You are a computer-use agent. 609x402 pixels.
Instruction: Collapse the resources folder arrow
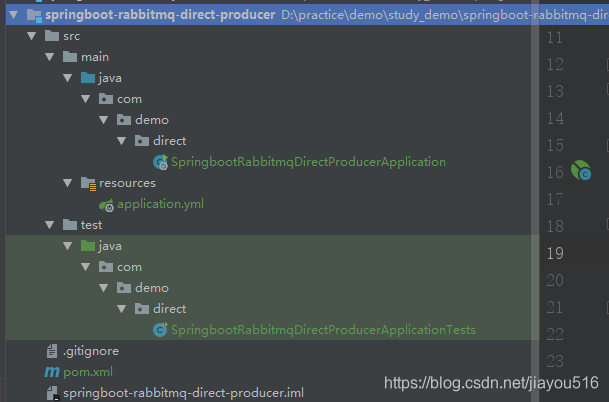[68, 183]
